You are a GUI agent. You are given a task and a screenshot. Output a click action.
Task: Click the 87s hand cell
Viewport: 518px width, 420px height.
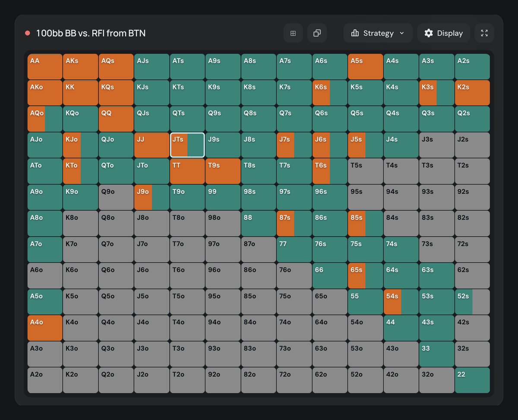click(x=294, y=224)
